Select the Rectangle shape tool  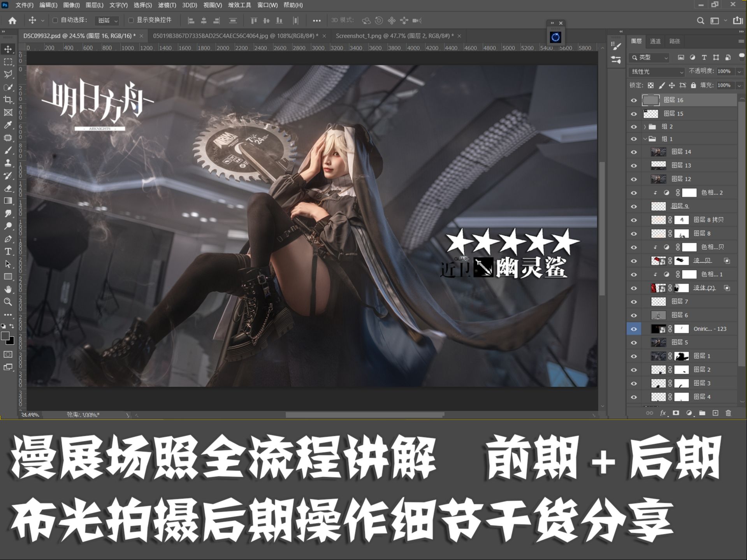8,277
